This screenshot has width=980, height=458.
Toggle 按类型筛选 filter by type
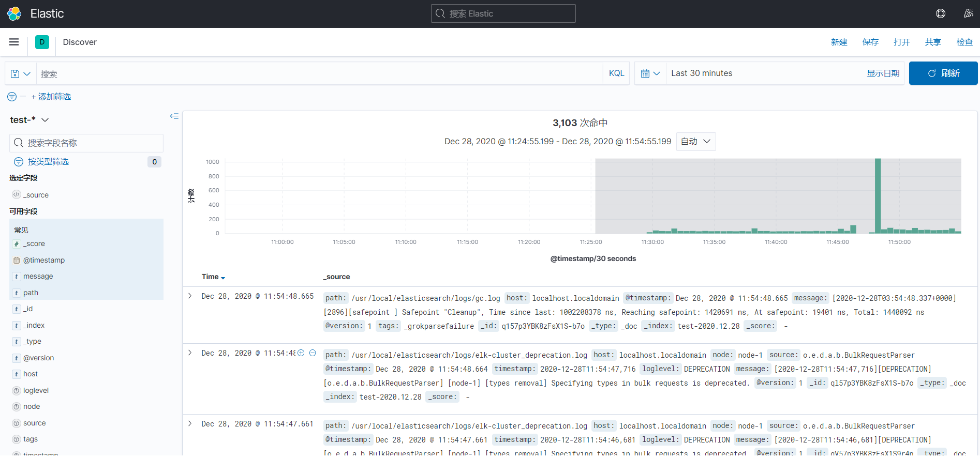(48, 162)
